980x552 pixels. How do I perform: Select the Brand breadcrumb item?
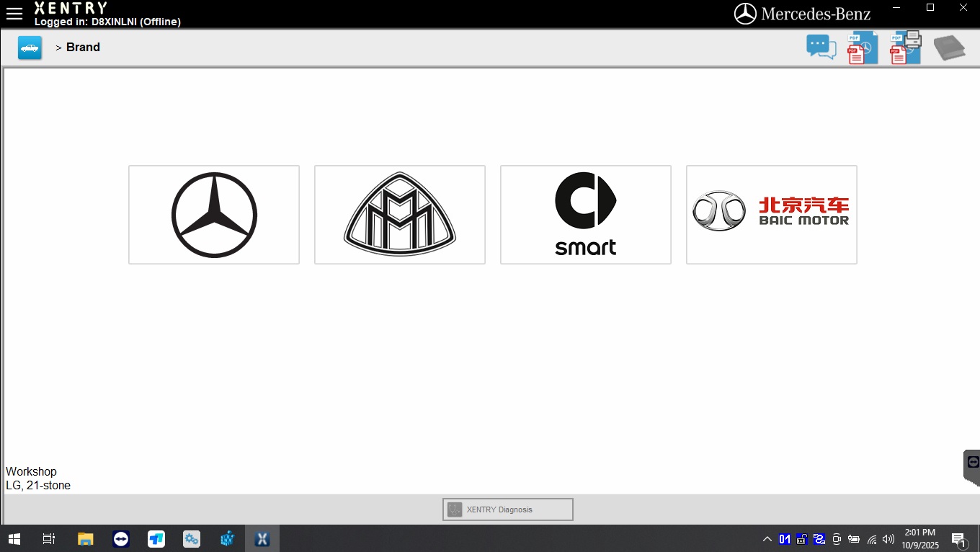[x=83, y=48]
